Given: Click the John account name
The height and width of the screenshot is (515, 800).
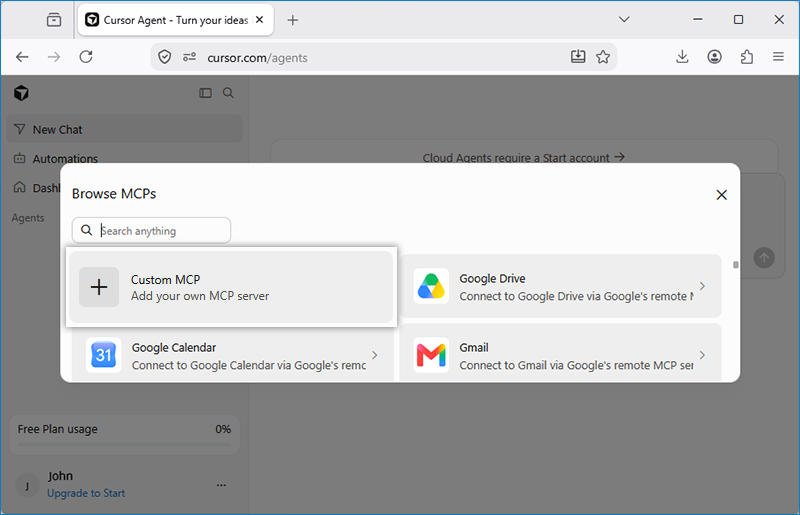Looking at the screenshot, I should 60,476.
